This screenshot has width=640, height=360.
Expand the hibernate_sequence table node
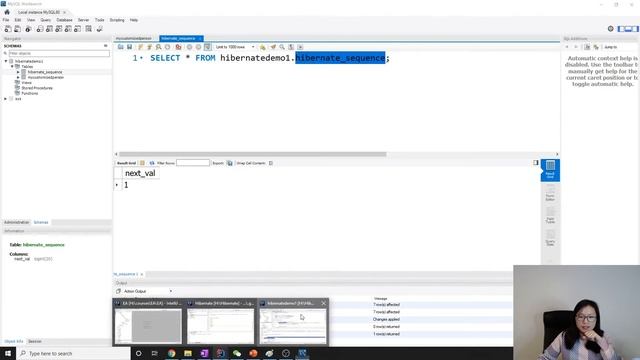[18, 72]
